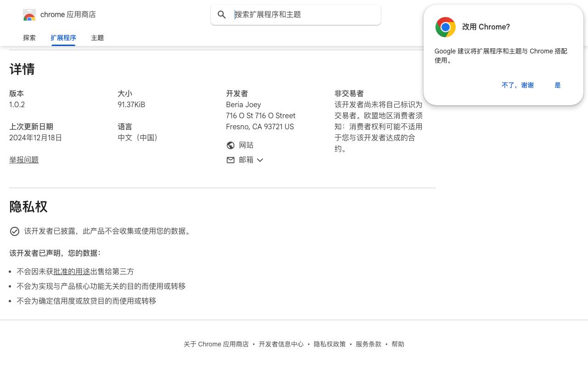Open the 帮助 footer link
The width and height of the screenshot is (588, 368).
[x=398, y=344]
